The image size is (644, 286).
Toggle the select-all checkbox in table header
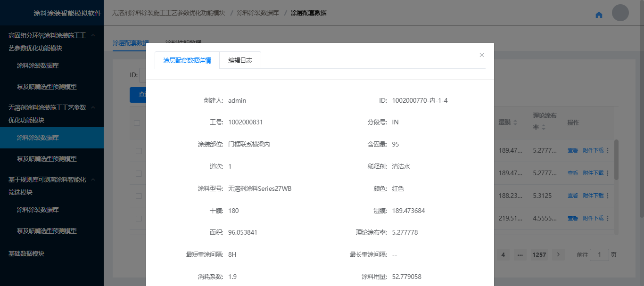[x=137, y=123]
